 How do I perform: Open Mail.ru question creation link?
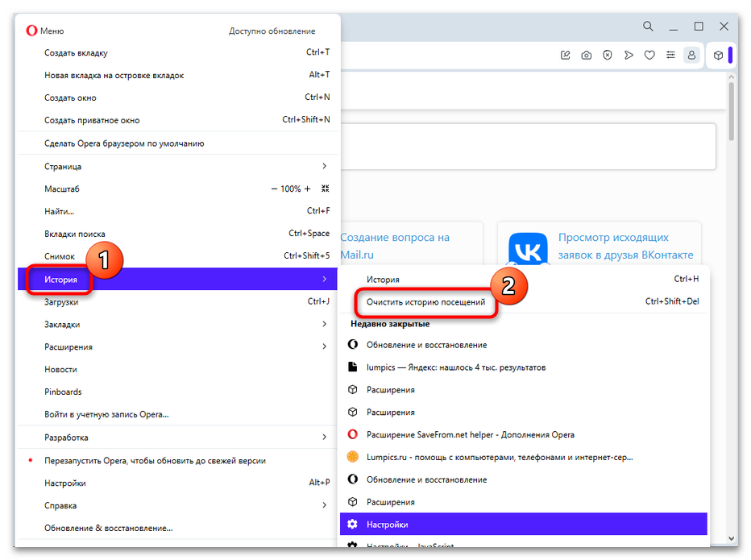click(395, 247)
